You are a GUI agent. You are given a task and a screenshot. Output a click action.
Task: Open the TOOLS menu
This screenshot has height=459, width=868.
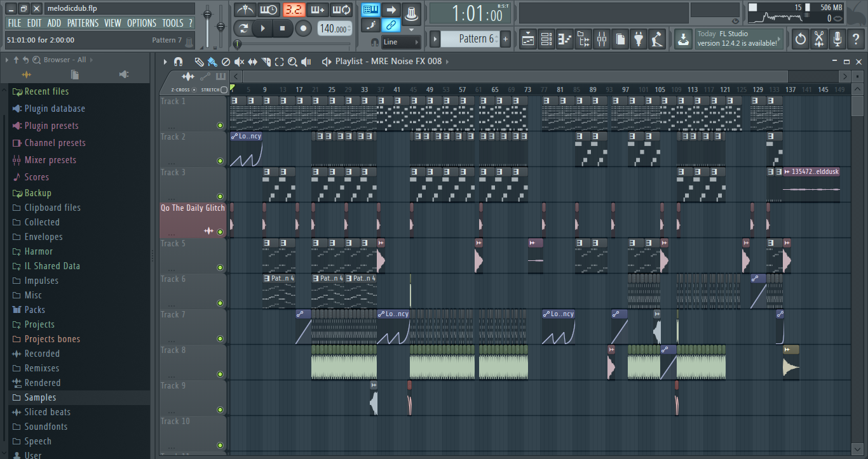point(172,23)
